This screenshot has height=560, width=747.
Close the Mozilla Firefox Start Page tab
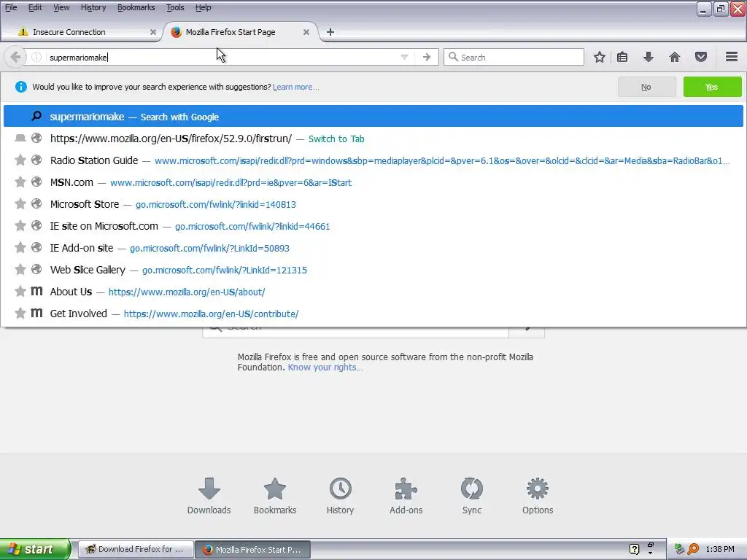[x=306, y=32]
